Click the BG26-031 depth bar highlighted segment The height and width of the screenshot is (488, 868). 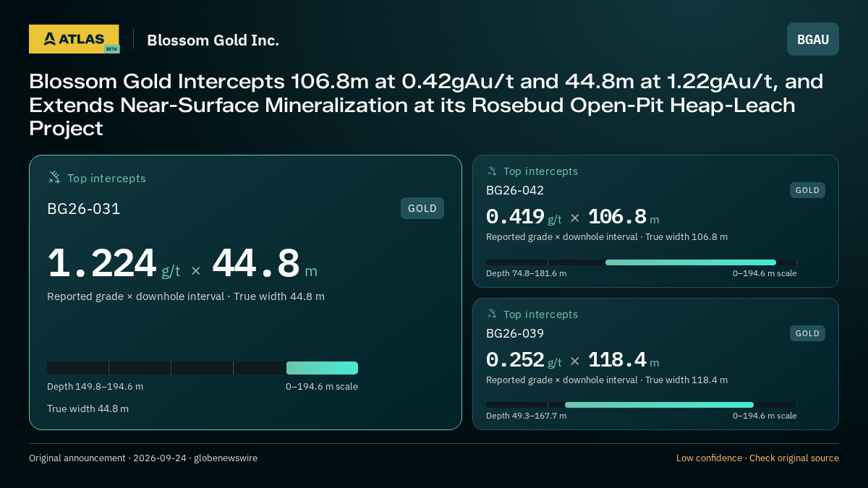pos(322,368)
